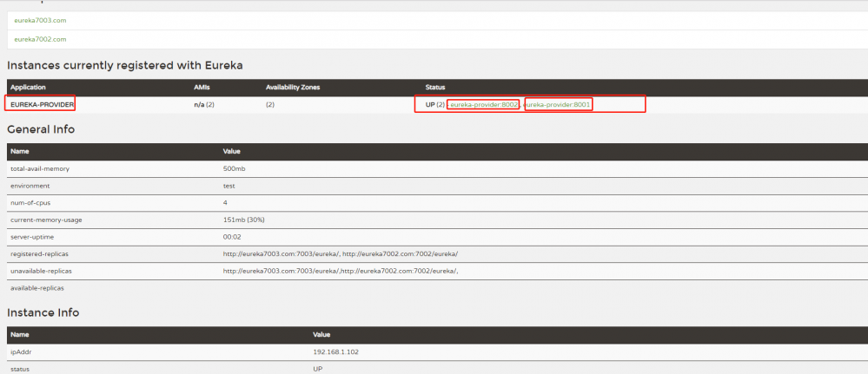This screenshot has height=374, width=868.
Task: Select the total-avail-memory row name
Action: [x=40, y=168]
